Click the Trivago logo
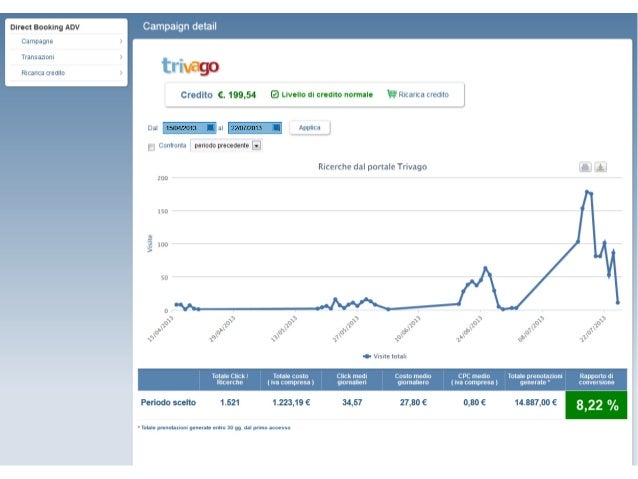Viewport: 638px width, 479px height. tap(190, 66)
